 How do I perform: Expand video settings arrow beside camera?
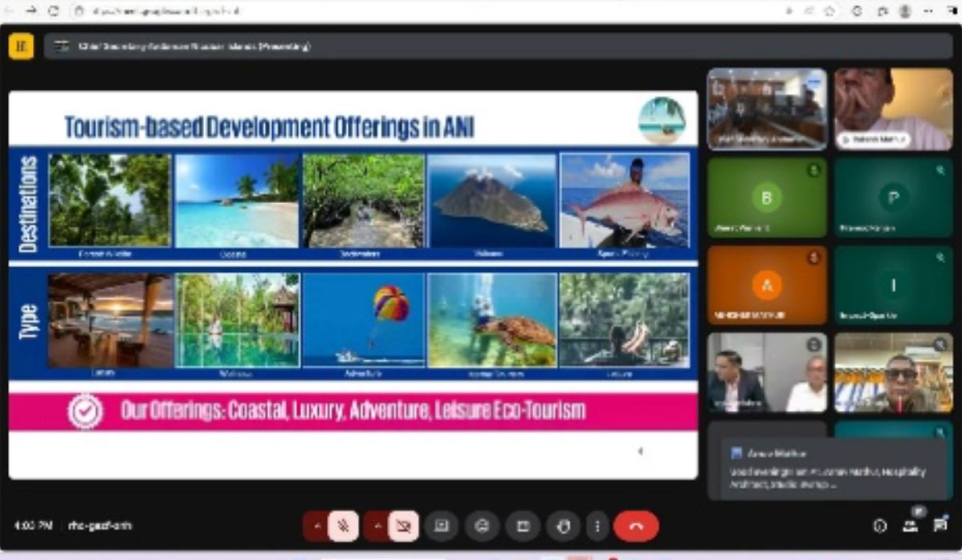click(376, 526)
